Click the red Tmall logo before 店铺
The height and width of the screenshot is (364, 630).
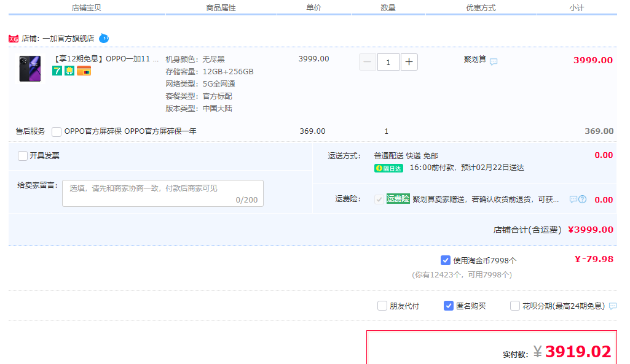click(14, 39)
